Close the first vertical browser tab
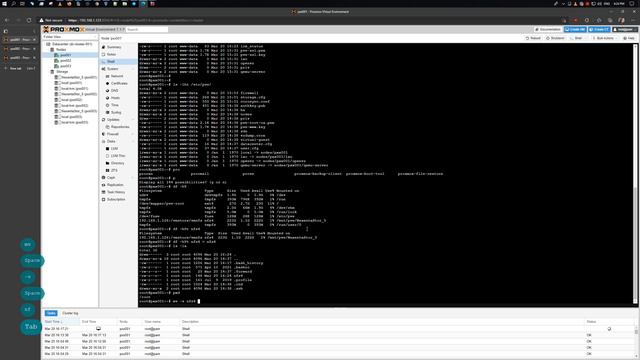The height and width of the screenshot is (360, 640). click(x=34, y=40)
